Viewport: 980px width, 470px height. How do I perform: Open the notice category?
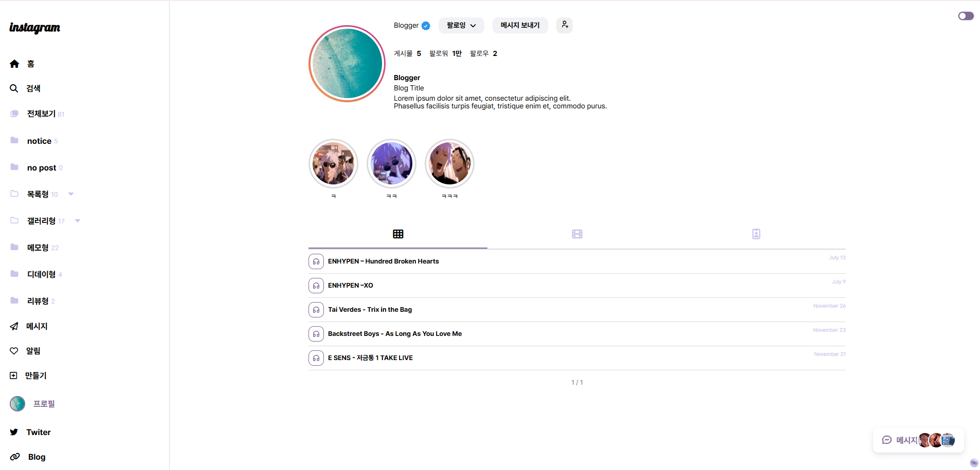tap(39, 141)
